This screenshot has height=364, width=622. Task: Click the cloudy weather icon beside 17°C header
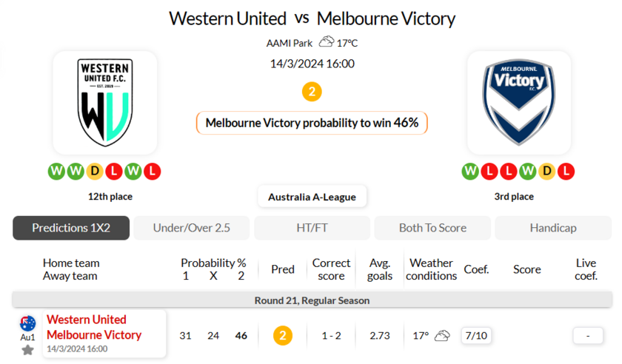[x=324, y=43]
